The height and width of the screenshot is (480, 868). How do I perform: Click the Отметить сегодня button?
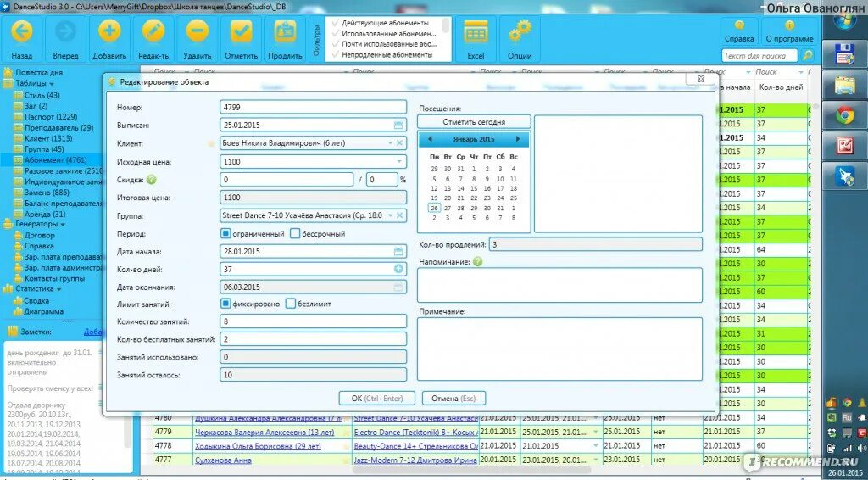474,122
